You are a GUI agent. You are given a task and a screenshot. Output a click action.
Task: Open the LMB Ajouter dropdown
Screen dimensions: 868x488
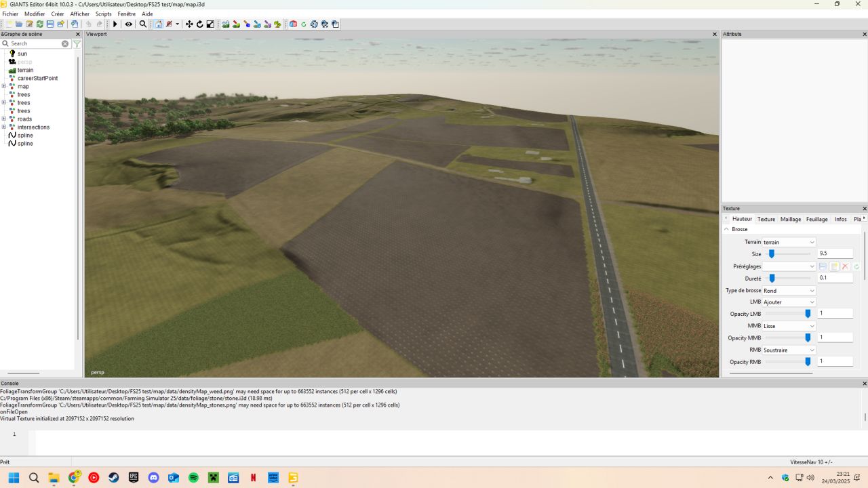coord(789,302)
